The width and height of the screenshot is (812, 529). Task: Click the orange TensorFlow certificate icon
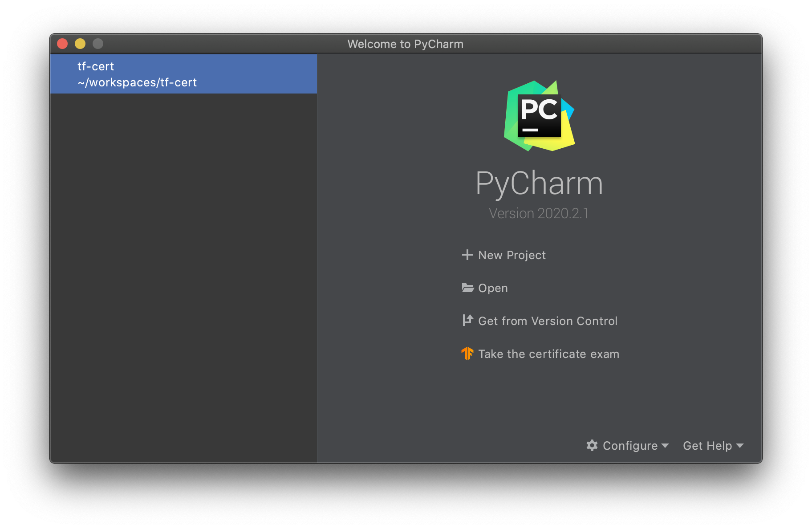(467, 354)
